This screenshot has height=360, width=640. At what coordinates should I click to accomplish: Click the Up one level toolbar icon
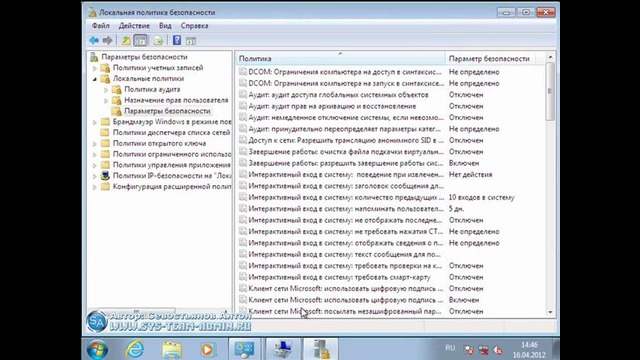126,40
